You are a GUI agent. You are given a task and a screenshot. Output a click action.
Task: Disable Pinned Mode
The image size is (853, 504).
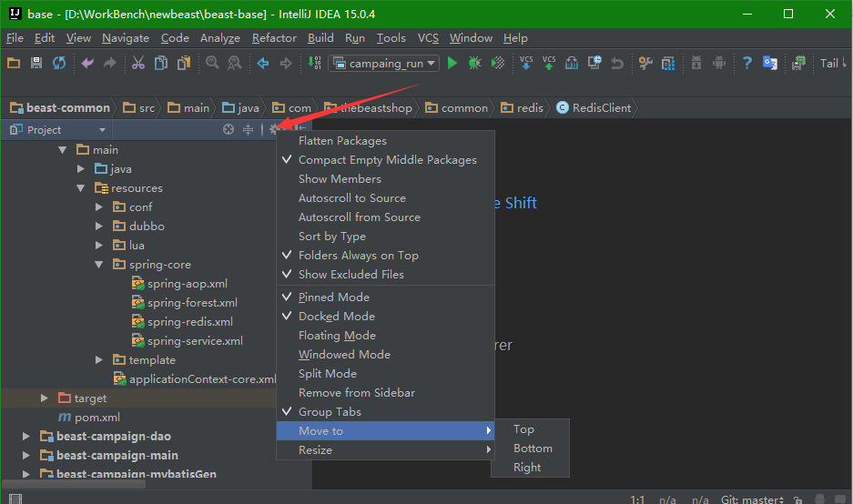coord(385,297)
